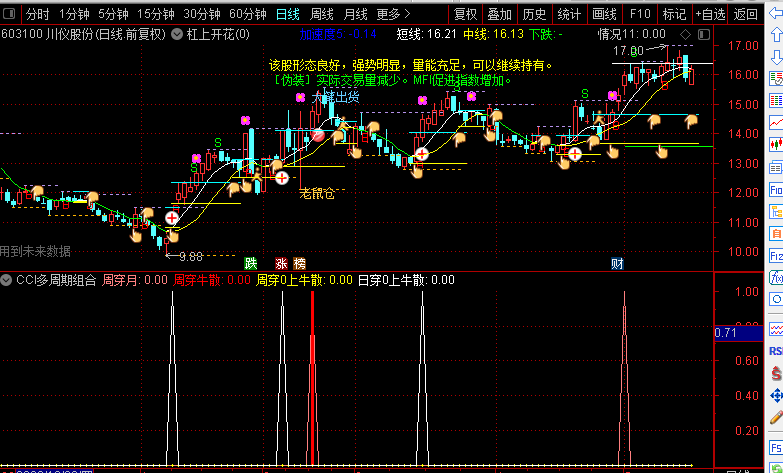
Task: Click the 统计 statistics button
Action: (569, 14)
